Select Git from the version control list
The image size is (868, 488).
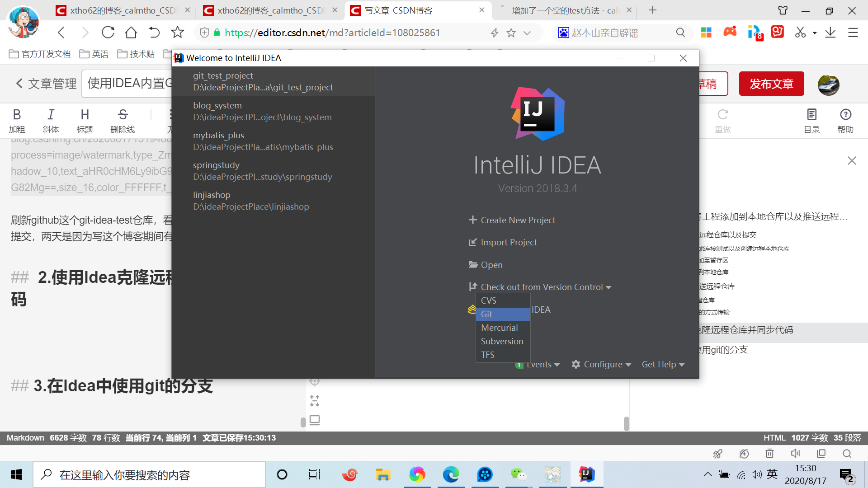click(x=503, y=314)
